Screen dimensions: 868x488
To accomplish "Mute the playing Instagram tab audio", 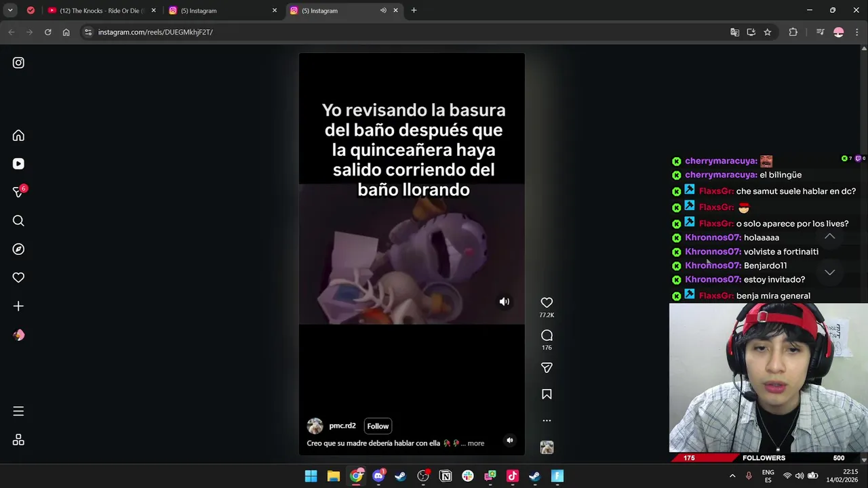I will pyautogui.click(x=383, y=10).
